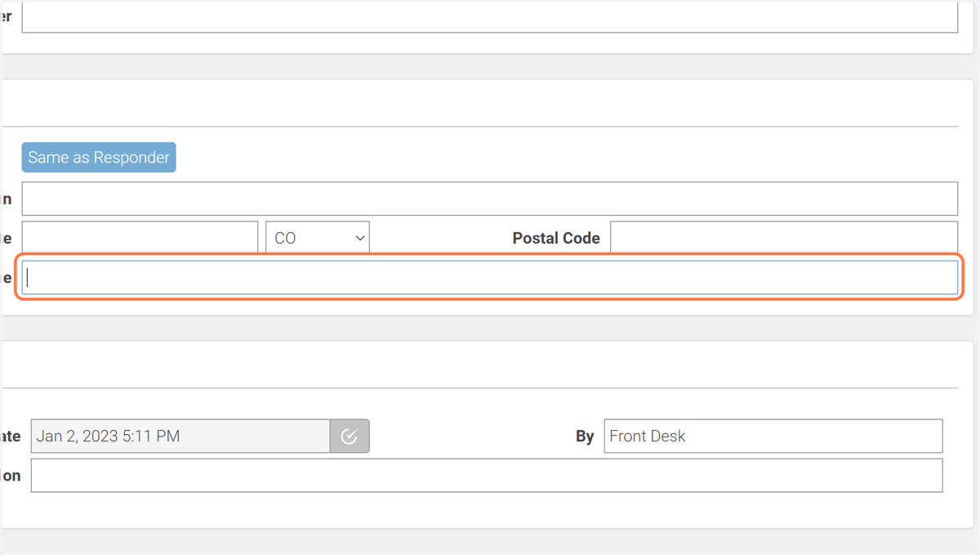Image resolution: width=980 pixels, height=555 pixels.
Task: Click the Same as Responder button
Action: (x=99, y=157)
